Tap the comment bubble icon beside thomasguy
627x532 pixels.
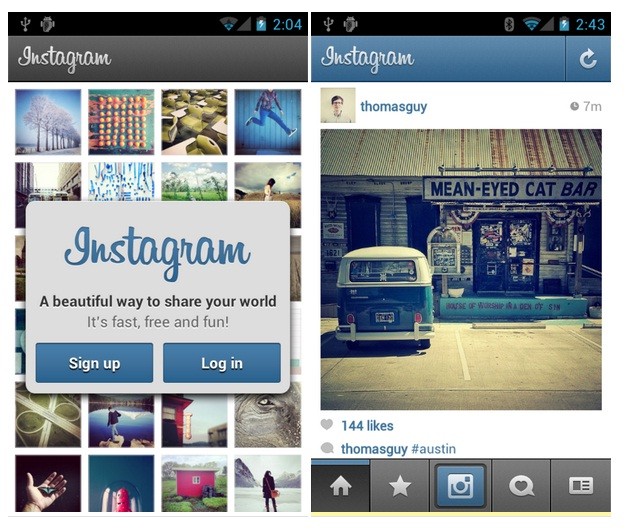[327, 448]
